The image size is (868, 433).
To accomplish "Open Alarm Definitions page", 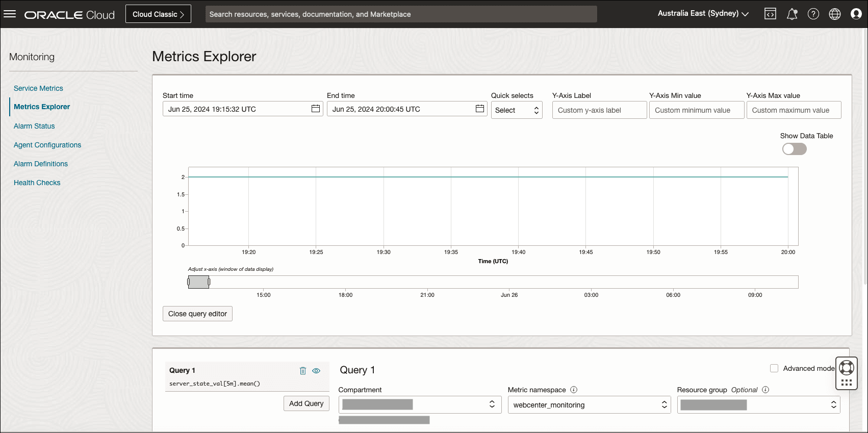I will 41,164.
